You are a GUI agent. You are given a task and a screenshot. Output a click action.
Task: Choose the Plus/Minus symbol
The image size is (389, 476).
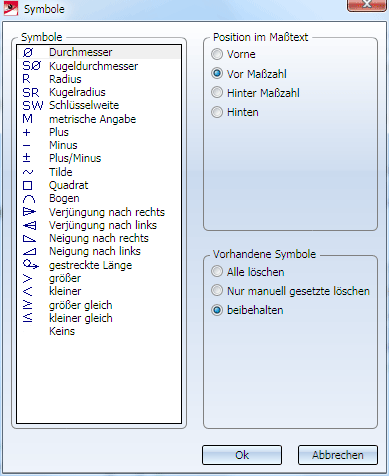(x=99, y=158)
